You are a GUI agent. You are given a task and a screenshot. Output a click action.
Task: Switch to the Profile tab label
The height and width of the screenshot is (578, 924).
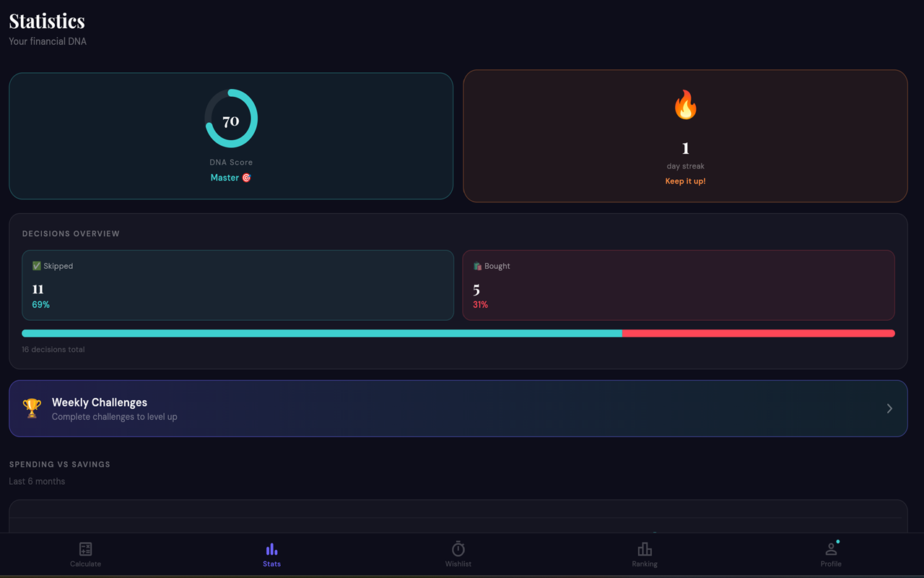click(x=831, y=564)
